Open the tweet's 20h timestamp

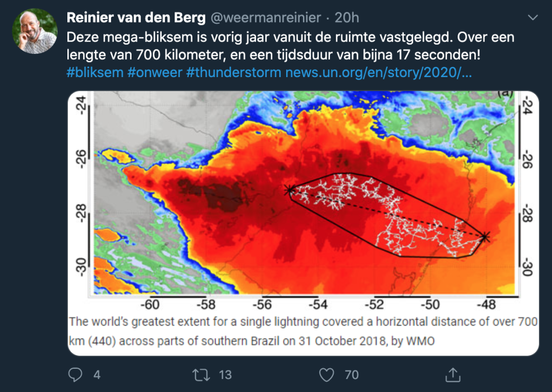[347, 18]
